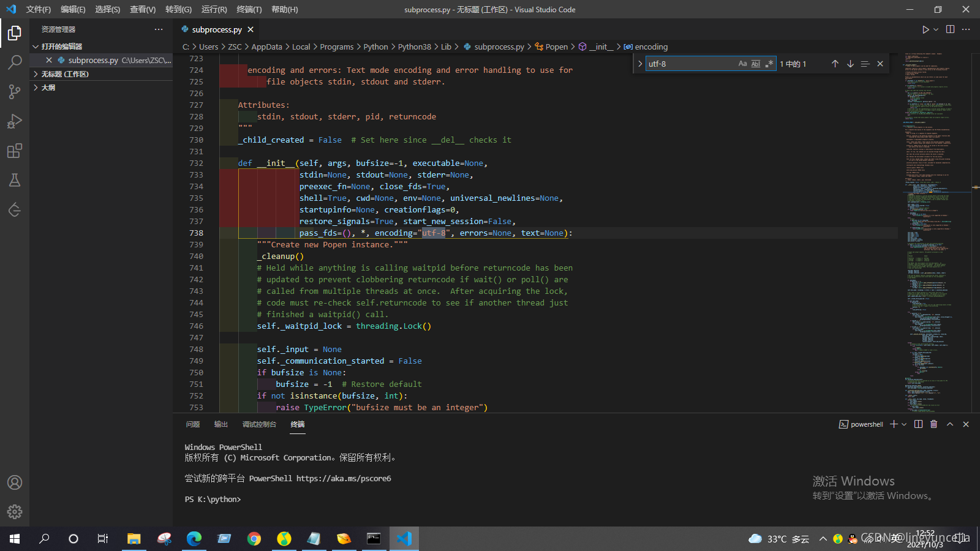Image resolution: width=980 pixels, height=551 pixels.
Task: Open the Manage gear settings menu
Action: [15, 512]
